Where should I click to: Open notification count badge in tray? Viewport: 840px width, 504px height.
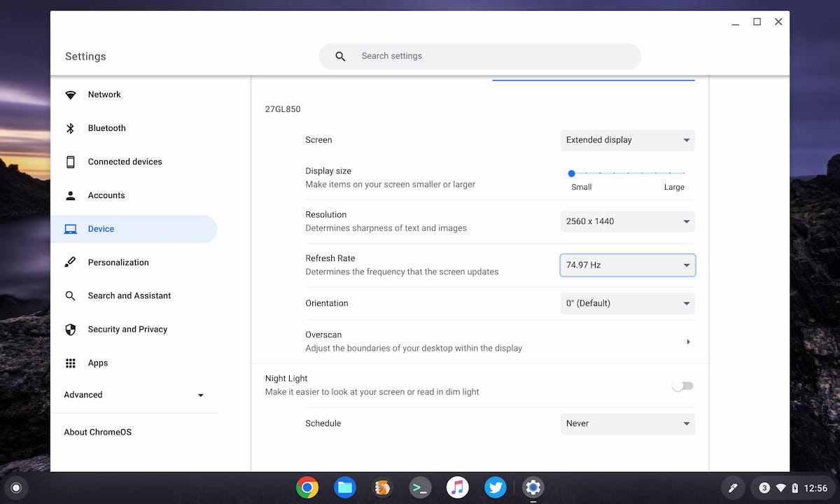[x=764, y=488]
